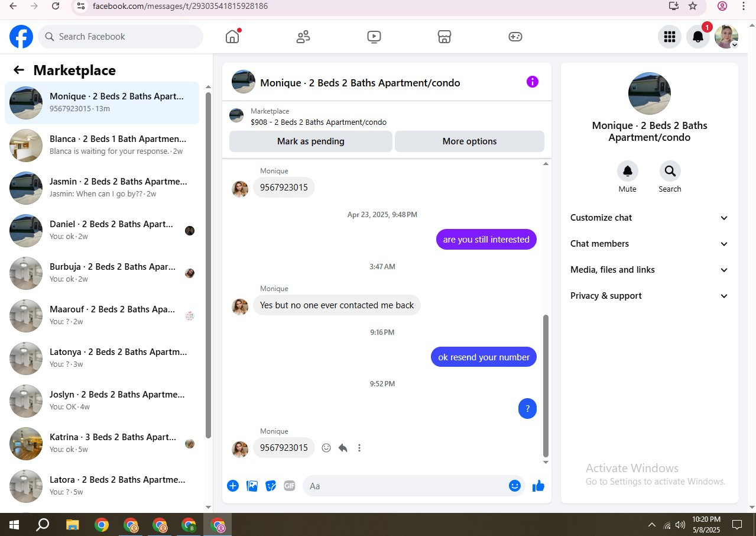Open the Gaming controller icon
The image size is (756, 536).
(515, 37)
